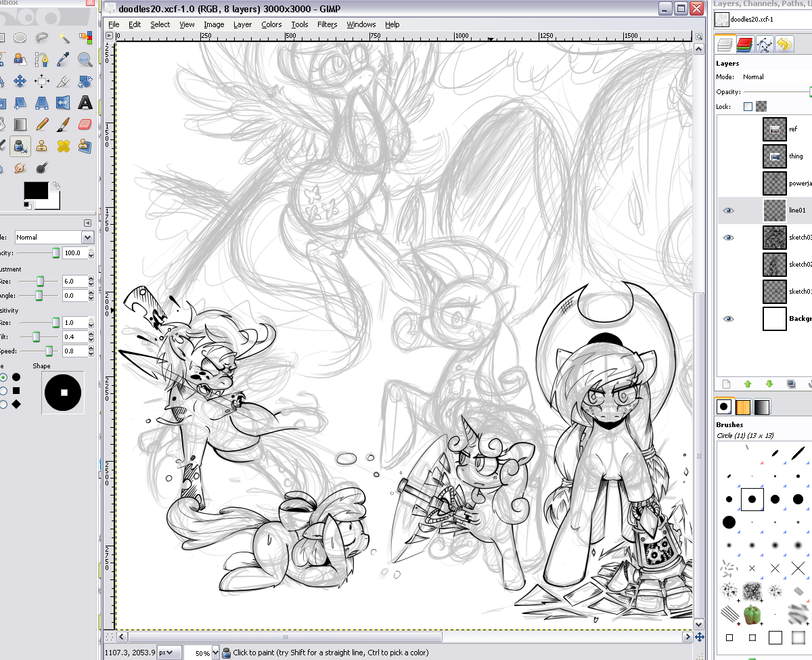Image resolution: width=812 pixels, height=660 pixels.
Task: Raise the selected layer
Action: [x=748, y=384]
